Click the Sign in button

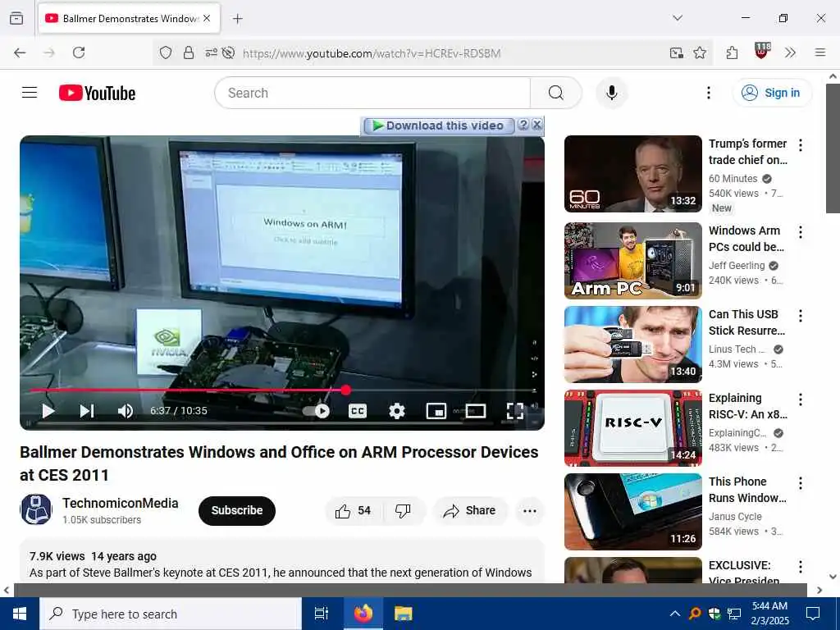(771, 93)
